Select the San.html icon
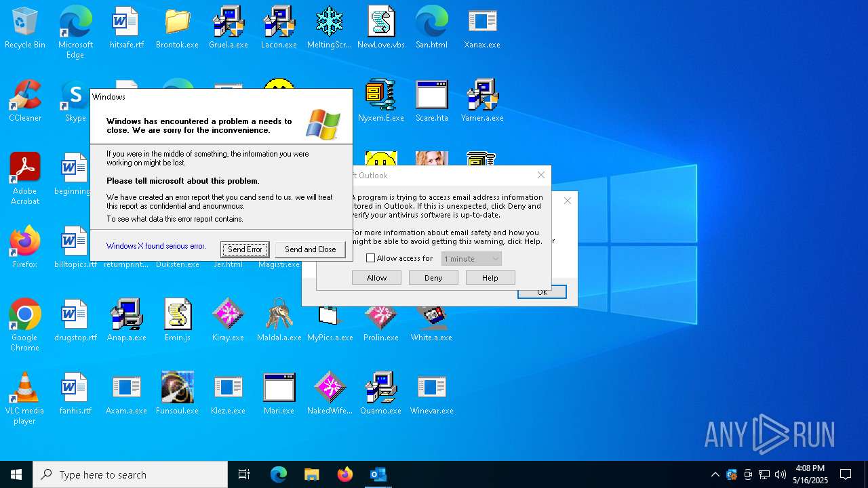 431,28
